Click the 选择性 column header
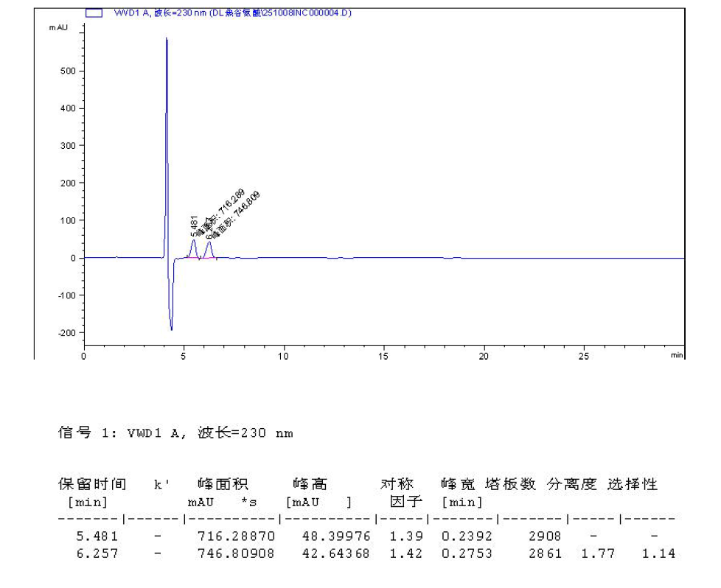 point(632,484)
